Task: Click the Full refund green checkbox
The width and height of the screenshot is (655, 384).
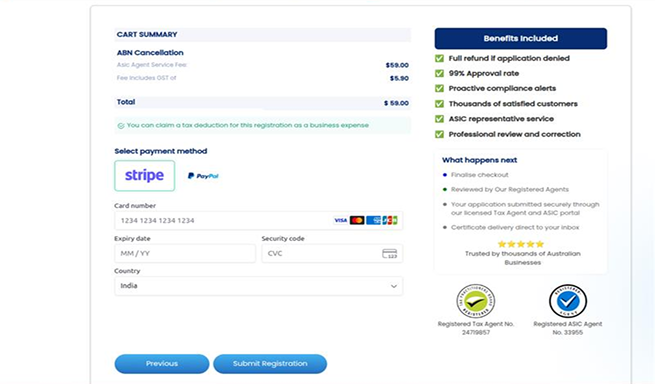Action: [x=439, y=58]
